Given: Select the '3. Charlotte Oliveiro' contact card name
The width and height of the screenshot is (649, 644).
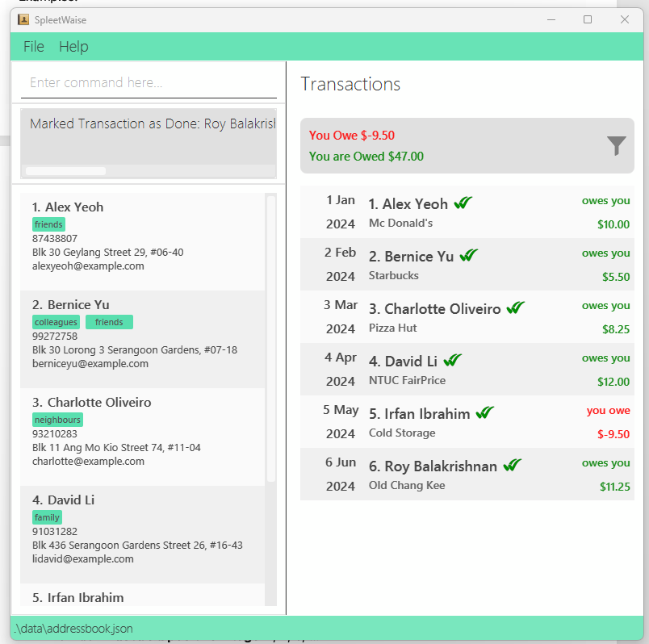Looking at the screenshot, I should pyautogui.click(x=91, y=402).
